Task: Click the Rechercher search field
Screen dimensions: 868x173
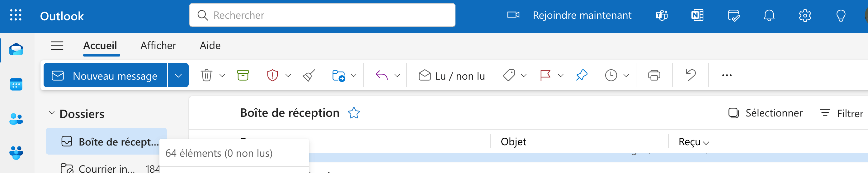Action: (x=323, y=15)
